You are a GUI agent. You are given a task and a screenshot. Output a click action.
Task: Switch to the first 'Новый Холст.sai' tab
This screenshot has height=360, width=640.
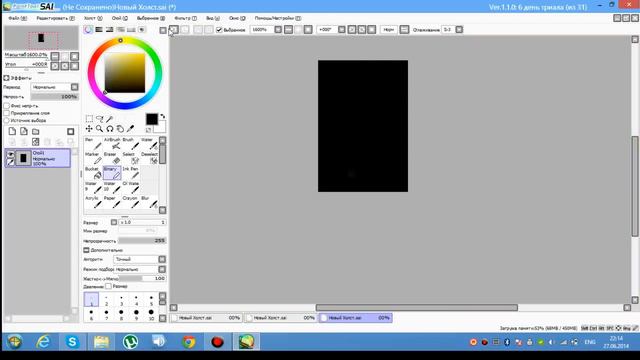click(x=207, y=318)
